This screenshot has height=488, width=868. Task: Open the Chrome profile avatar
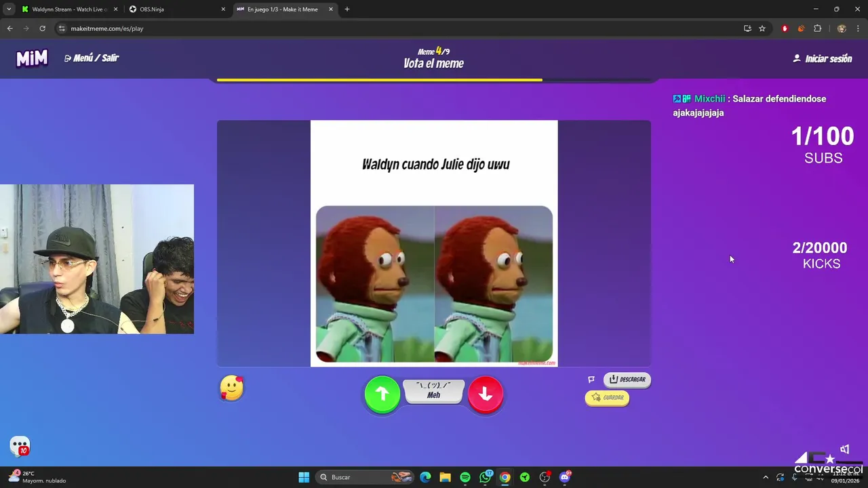[x=842, y=28]
